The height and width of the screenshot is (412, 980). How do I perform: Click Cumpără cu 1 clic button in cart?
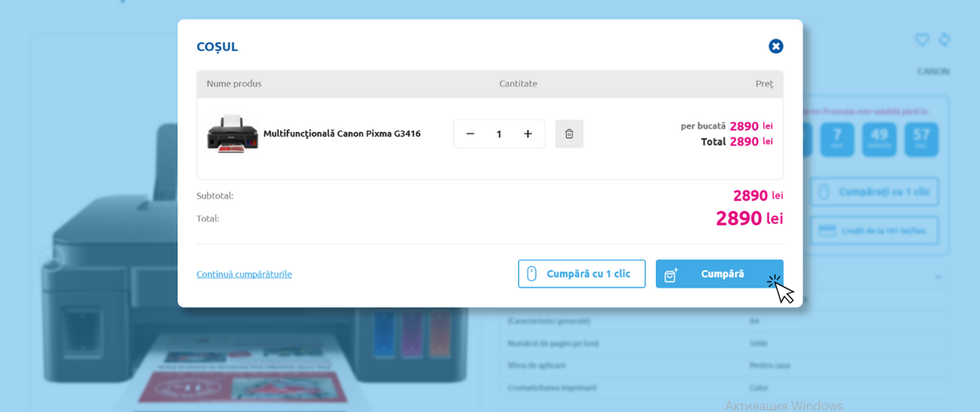click(582, 274)
